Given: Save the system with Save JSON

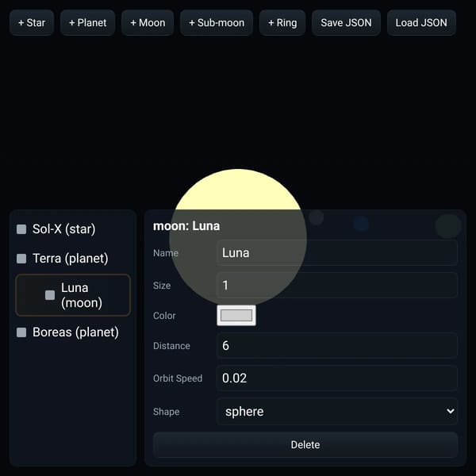Looking at the screenshot, I should click(x=346, y=23).
